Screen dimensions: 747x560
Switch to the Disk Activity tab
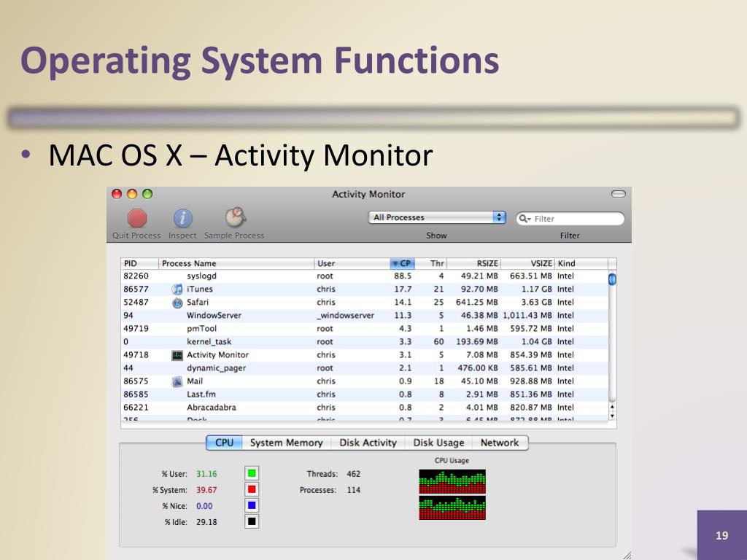(x=368, y=443)
